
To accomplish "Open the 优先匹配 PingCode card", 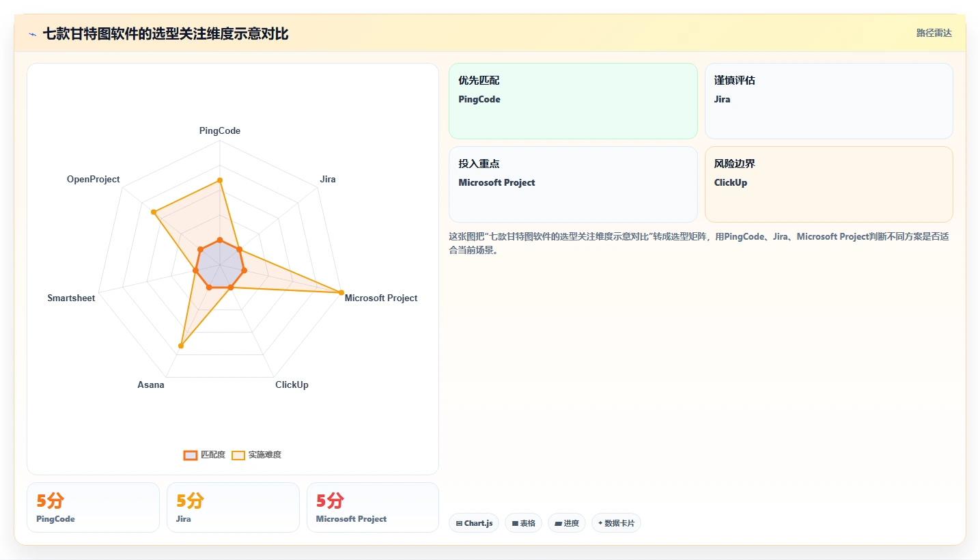I will click(573, 101).
